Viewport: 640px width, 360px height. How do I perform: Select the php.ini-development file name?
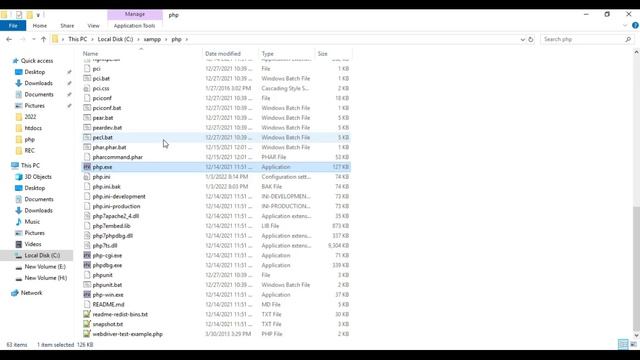pyautogui.click(x=119, y=196)
